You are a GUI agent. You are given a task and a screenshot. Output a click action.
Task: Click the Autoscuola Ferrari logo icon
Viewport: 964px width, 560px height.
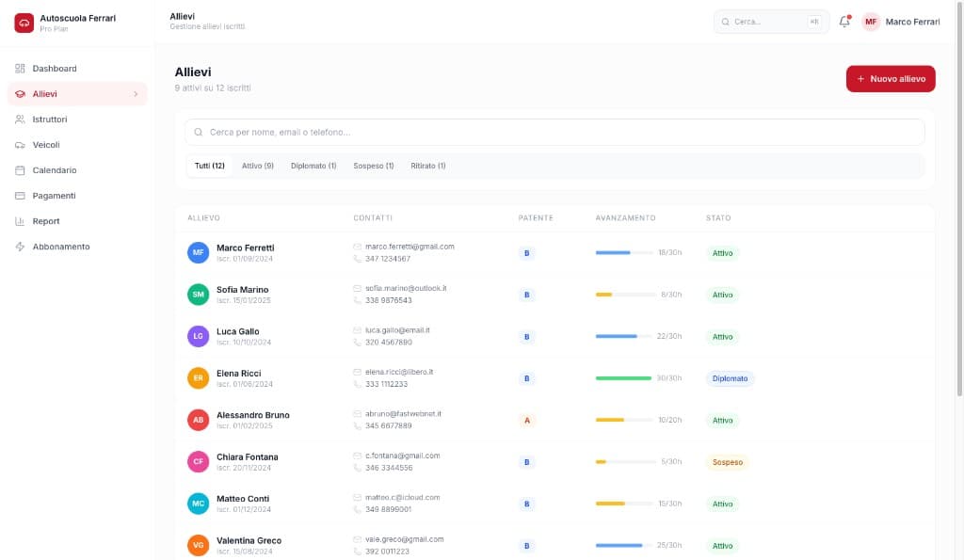(24, 23)
